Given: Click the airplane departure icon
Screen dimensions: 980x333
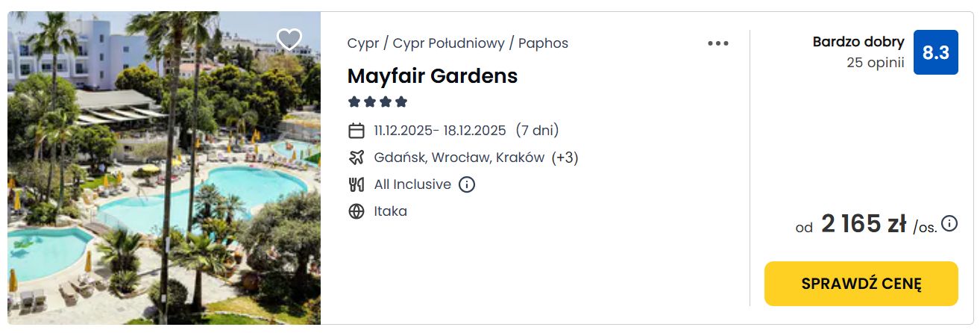Looking at the screenshot, I should 356,158.
